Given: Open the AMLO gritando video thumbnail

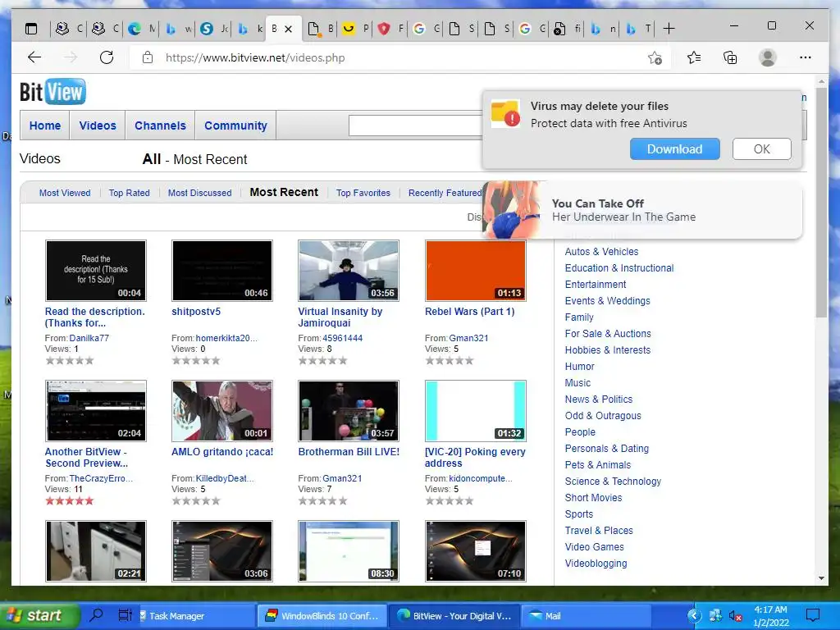Looking at the screenshot, I should (x=222, y=411).
